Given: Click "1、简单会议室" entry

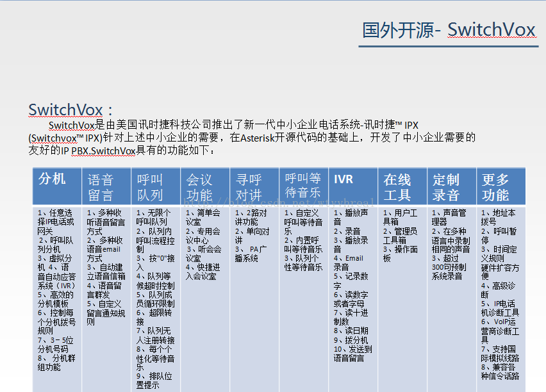Looking at the screenshot, I should pos(203,217).
